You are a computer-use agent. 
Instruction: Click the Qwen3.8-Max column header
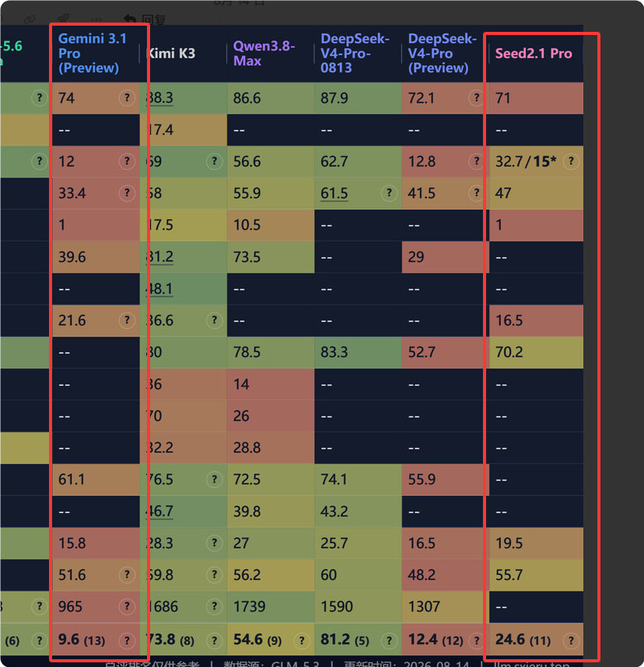pos(264,53)
